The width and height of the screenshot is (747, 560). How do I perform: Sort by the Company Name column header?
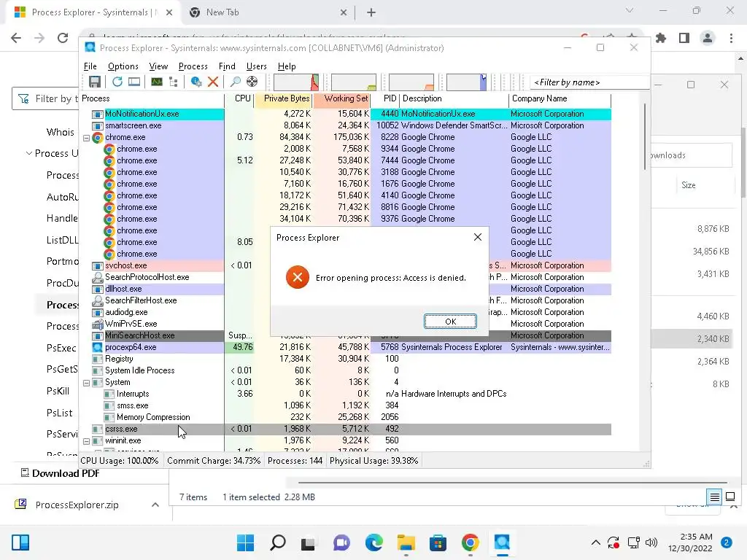tap(560, 98)
